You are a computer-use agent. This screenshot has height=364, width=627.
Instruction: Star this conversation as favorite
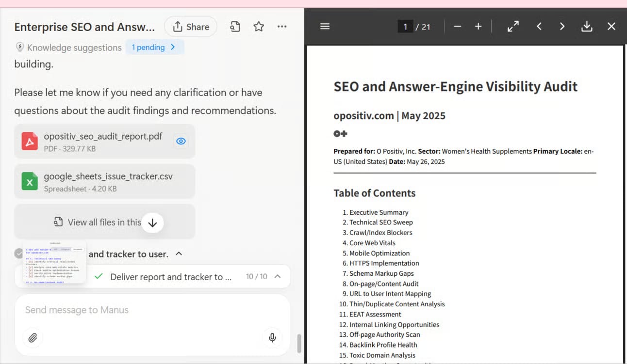259,27
